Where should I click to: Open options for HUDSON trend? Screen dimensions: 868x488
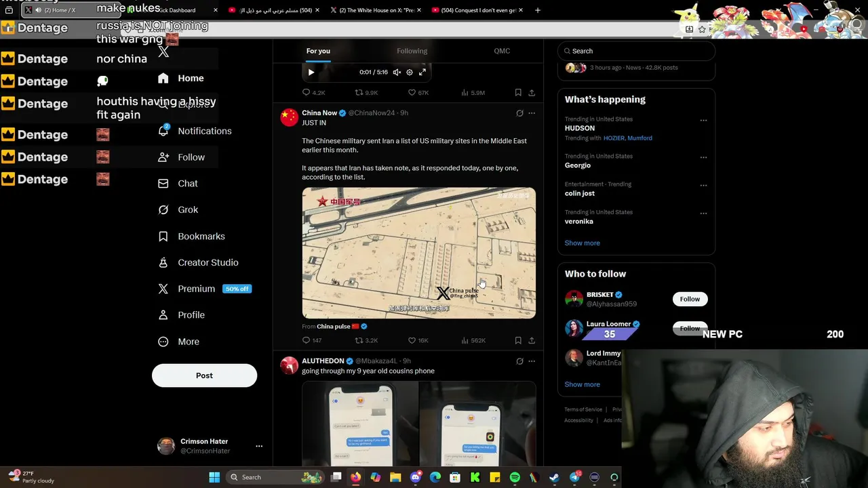coord(703,121)
